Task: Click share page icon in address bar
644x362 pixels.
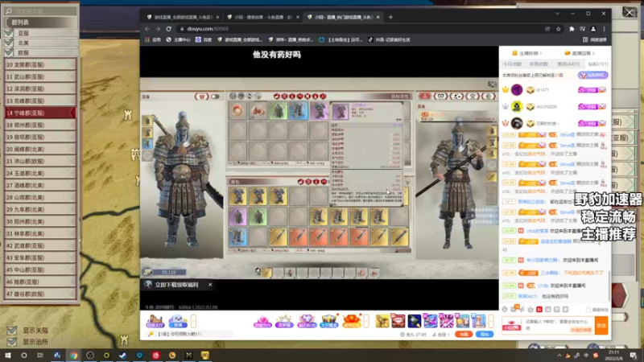Action: (x=547, y=29)
